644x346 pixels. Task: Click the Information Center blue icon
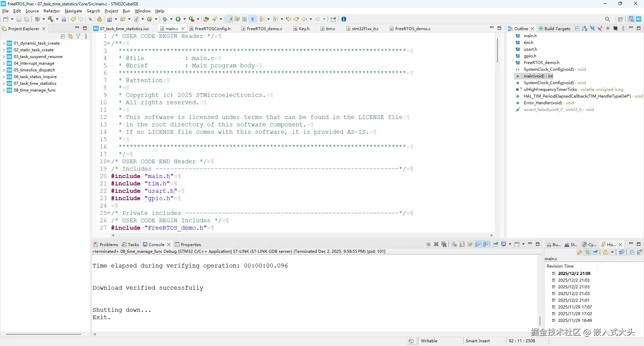tap(344, 19)
